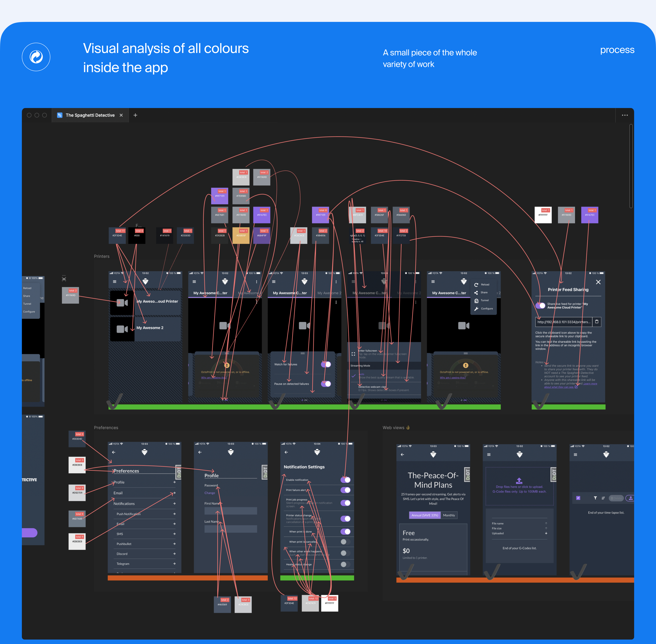Click the sort icon in time-lapse toolbar

603,498
